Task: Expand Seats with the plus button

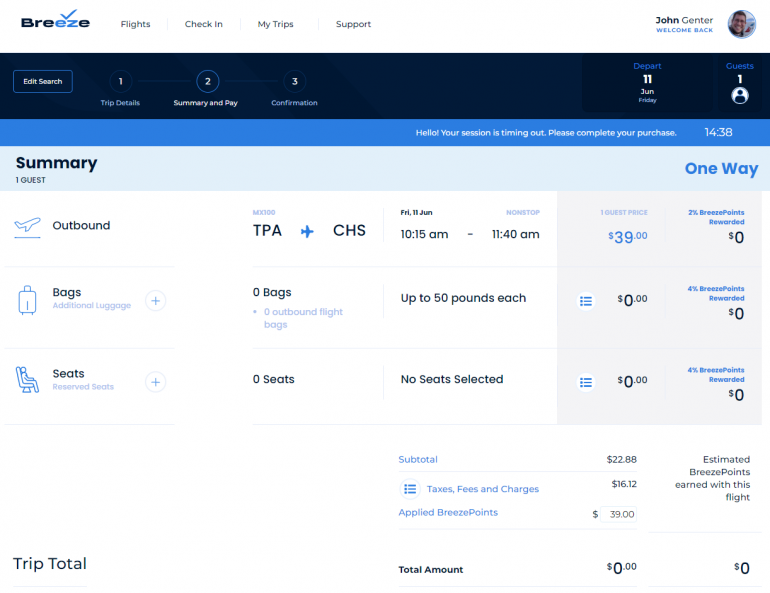Action: click(x=155, y=381)
